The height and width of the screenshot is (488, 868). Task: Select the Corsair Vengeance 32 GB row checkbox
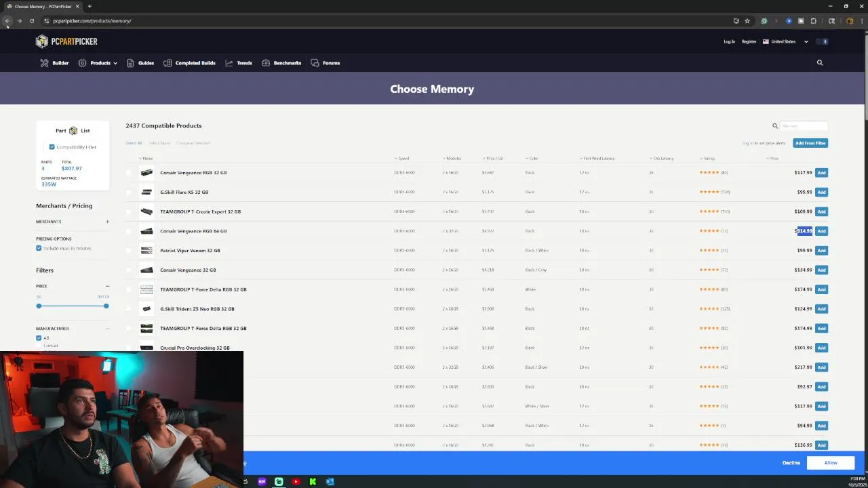tap(129, 270)
